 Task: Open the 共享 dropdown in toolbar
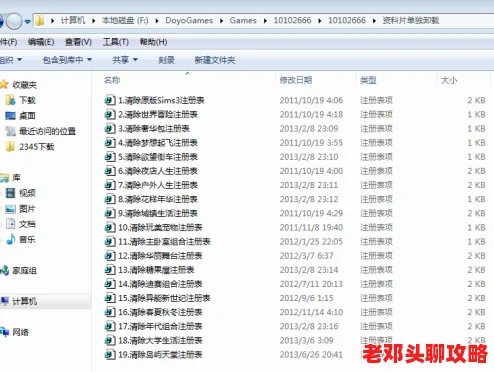(125, 60)
